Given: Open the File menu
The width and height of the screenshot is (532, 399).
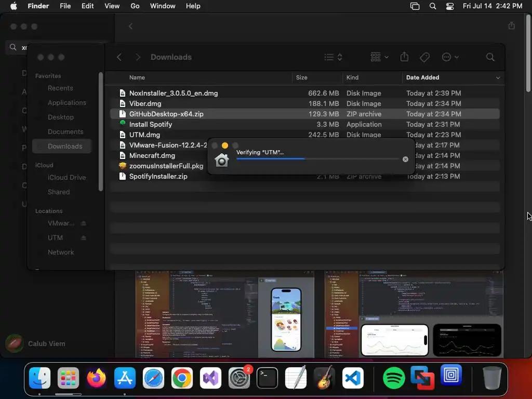Looking at the screenshot, I should (x=65, y=6).
